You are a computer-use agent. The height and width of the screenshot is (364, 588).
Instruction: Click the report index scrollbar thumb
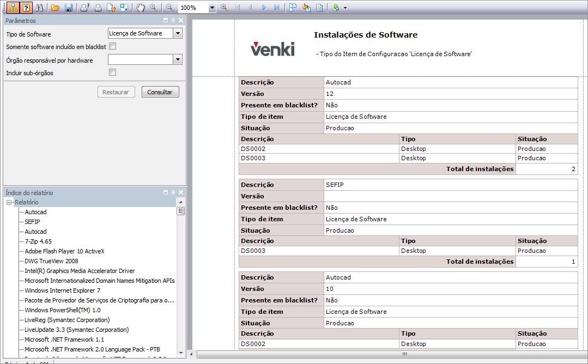tap(181, 211)
